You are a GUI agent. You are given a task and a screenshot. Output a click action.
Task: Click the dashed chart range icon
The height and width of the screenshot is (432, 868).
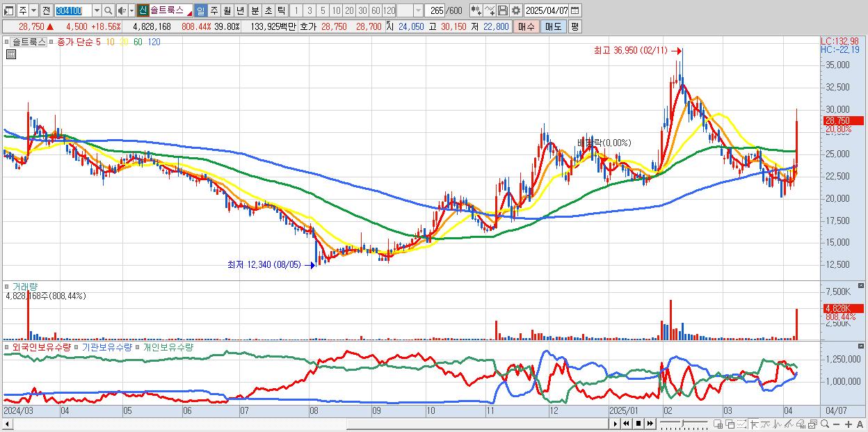point(742,424)
